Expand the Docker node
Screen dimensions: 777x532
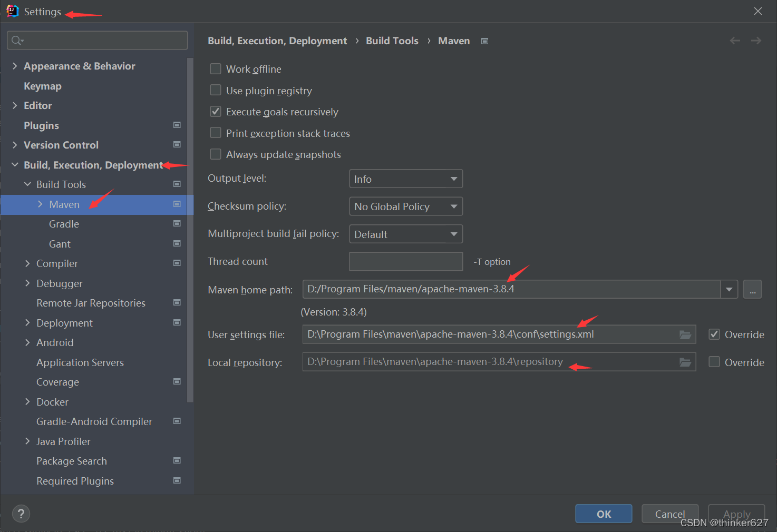[x=27, y=402]
